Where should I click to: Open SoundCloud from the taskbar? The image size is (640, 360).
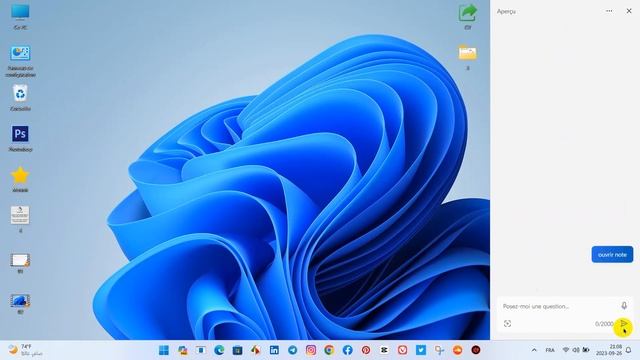[x=458, y=350]
